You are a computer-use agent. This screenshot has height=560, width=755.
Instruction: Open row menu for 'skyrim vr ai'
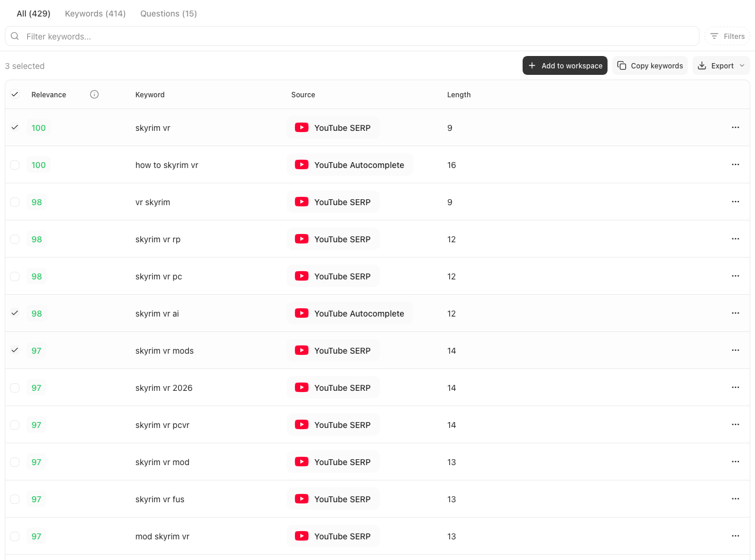[735, 313]
